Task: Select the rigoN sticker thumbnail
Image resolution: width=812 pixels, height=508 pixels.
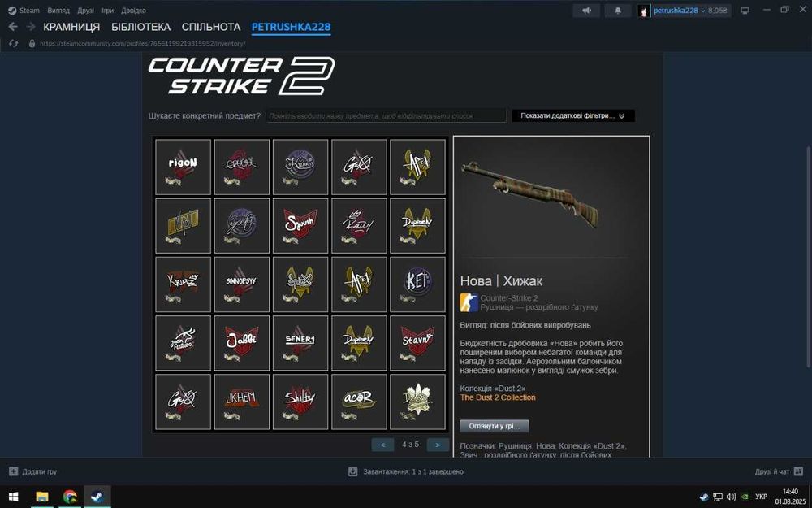Action: [183, 167]
